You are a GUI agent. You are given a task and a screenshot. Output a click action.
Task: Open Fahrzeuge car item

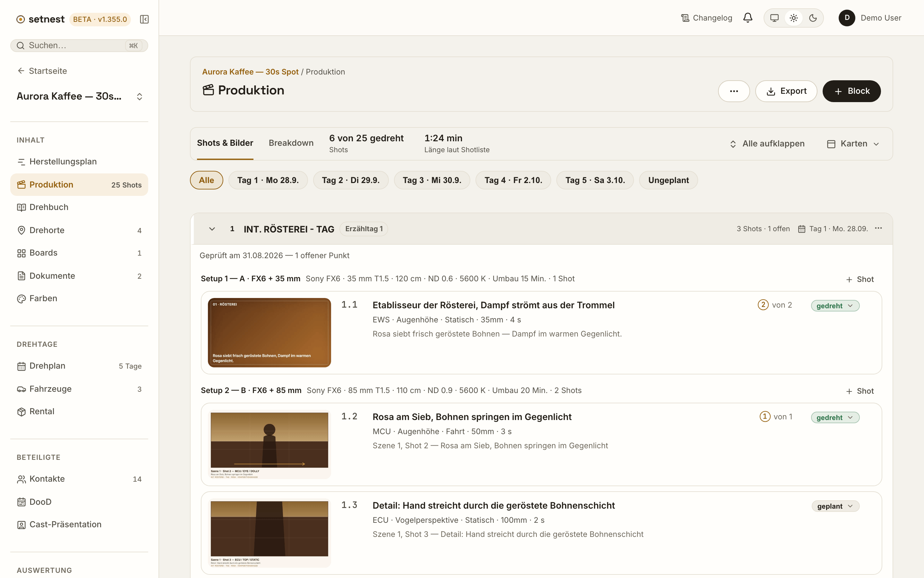pyautogui.click(x=79, y=389)
